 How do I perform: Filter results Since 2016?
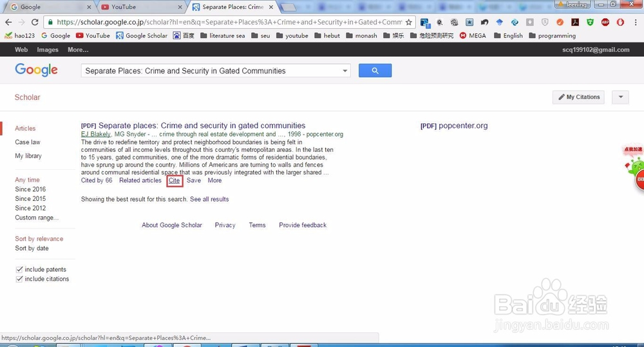(x=30, y=189)
